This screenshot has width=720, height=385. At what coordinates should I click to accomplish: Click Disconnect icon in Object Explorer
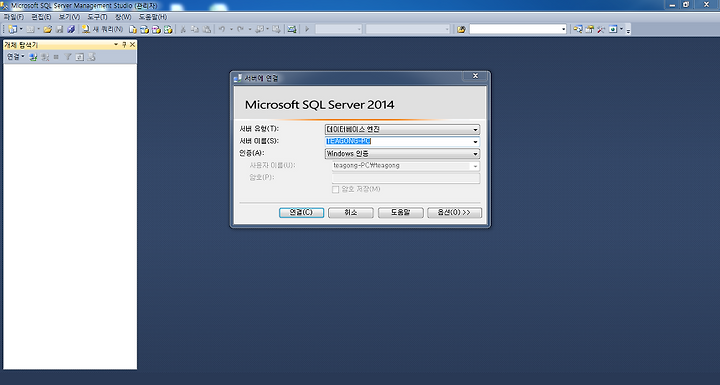(45, 57)
